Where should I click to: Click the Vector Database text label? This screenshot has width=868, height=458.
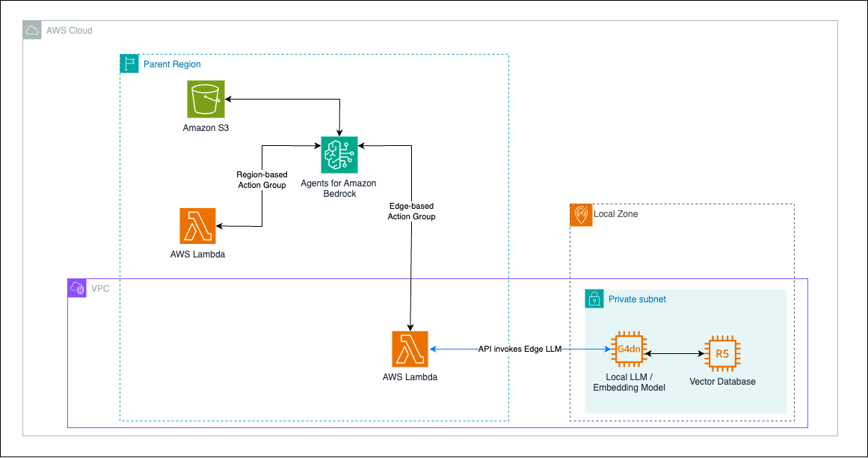[x=722, y=381]
